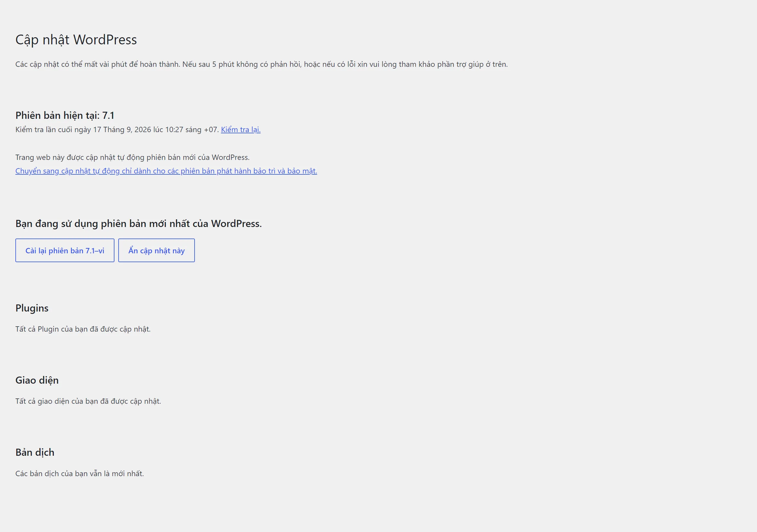This screenshot has height=532, width=757.
Task: Click text "Tất cả Plugin của bạn đã được cập nhật."
Action: click(x=83, y=329)
